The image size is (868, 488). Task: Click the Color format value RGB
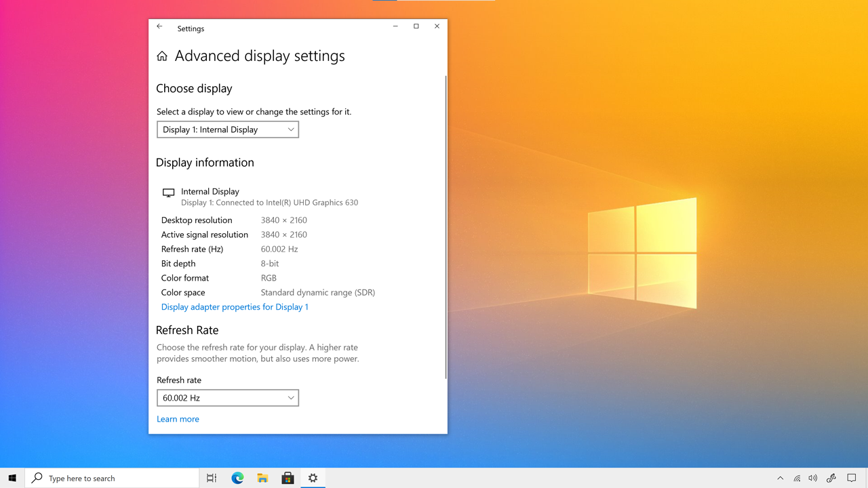[x=269, y=278]
